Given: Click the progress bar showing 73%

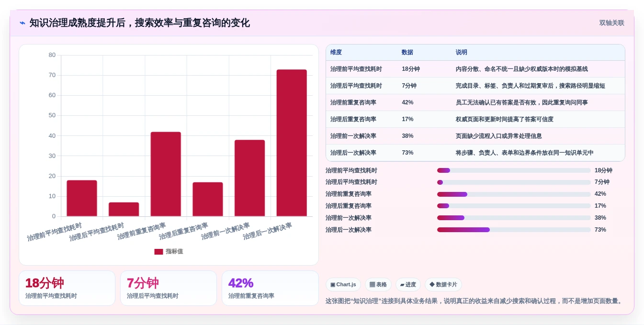Looking at the screenshot, I should (514, 230).
